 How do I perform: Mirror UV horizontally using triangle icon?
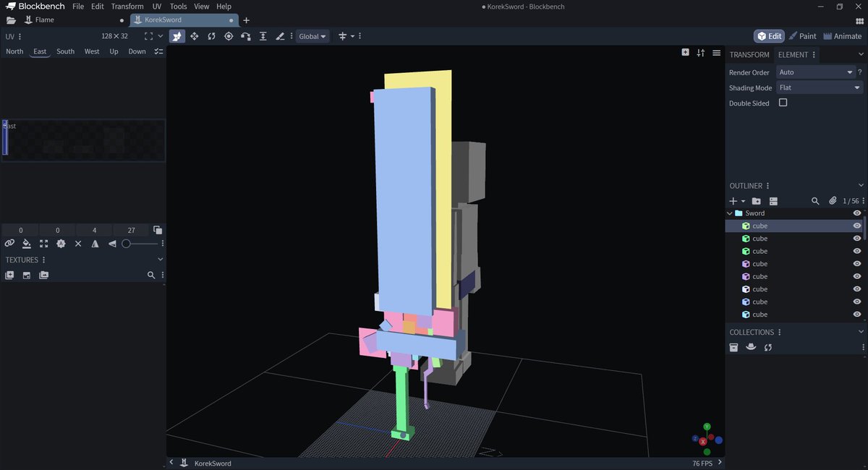pos(95,244)
